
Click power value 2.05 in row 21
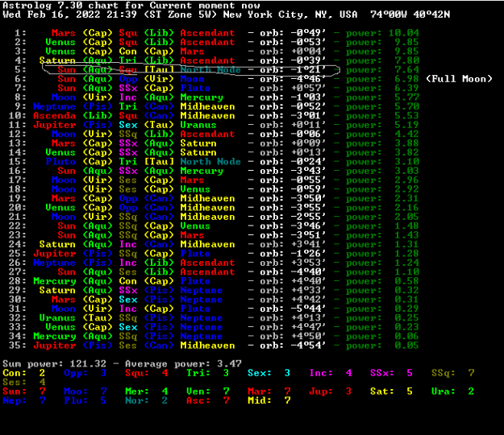(406, 217)
